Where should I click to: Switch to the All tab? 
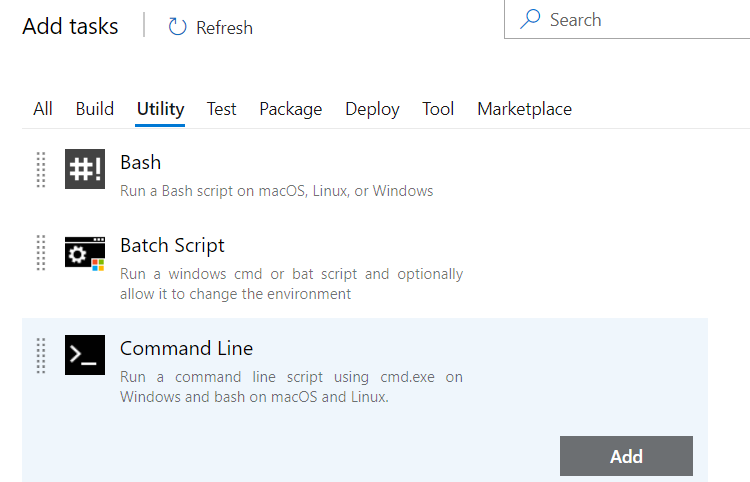[43, 109]
